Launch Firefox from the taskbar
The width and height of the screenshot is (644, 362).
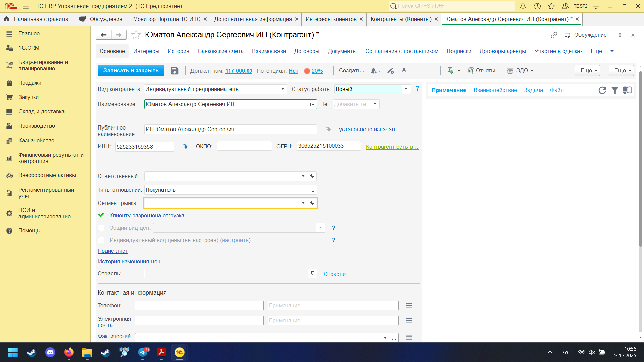click(x=69, y=352)
